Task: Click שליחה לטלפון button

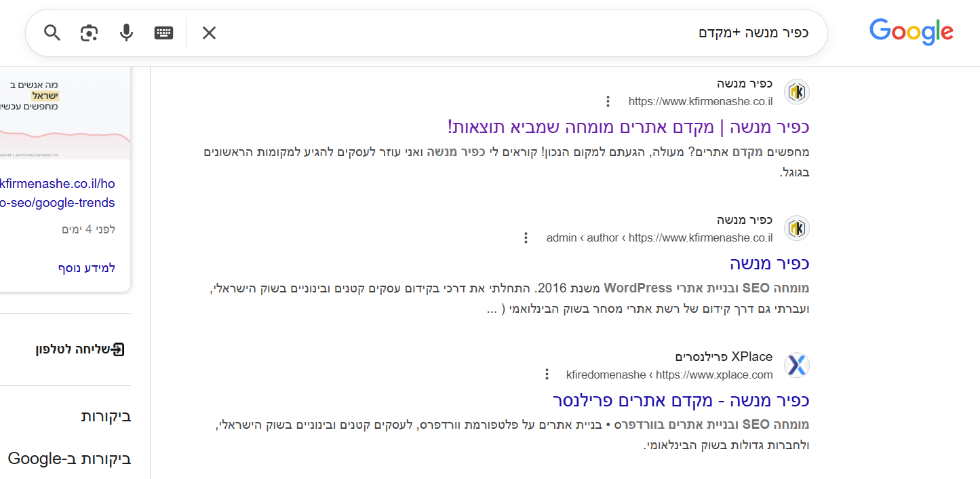Action: tap(80, 349)
